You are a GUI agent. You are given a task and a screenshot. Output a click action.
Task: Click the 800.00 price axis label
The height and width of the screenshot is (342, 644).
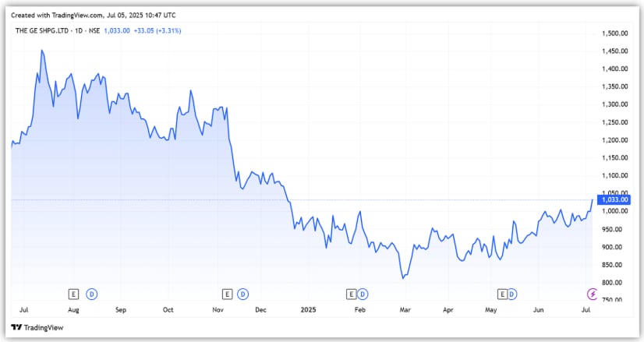(614, 283)
